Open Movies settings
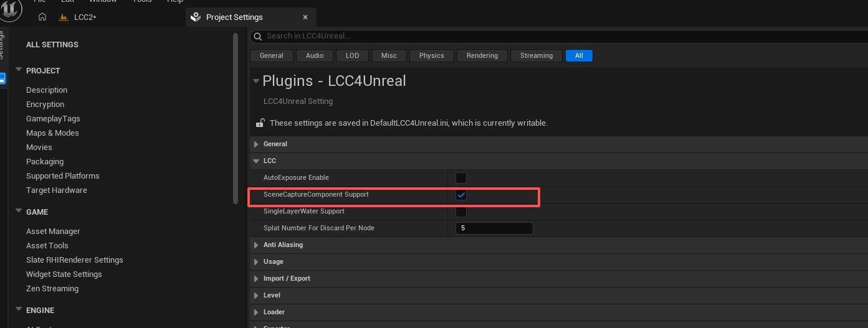The image size is (868, 328). pos(39,148)
